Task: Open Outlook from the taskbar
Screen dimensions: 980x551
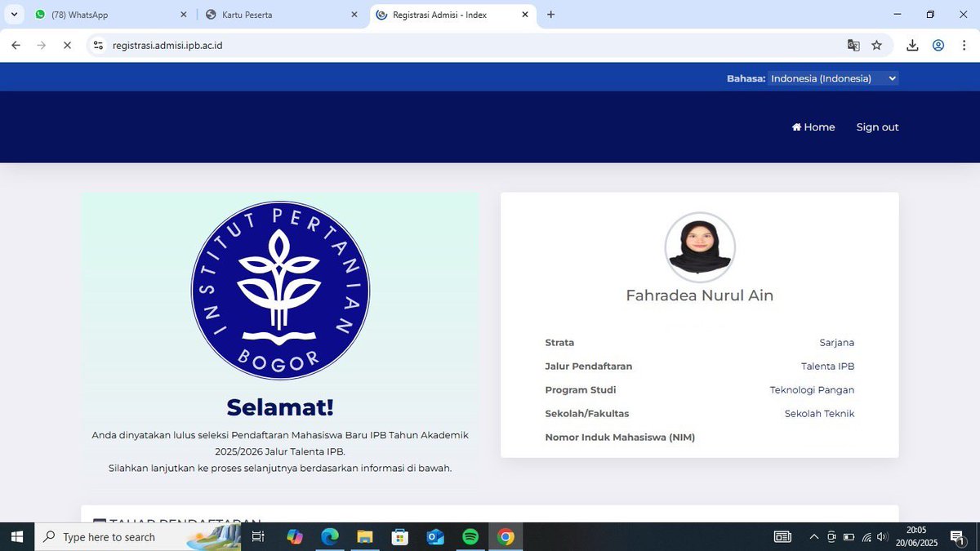Action: click(x=435, y=536)
